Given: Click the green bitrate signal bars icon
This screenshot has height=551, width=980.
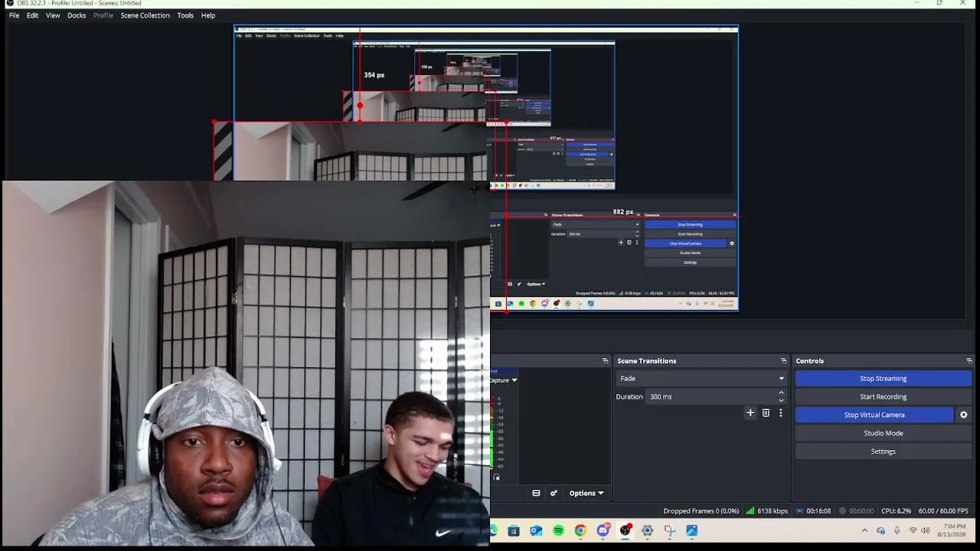Looking at the screenshot, I should pos(750,510).
